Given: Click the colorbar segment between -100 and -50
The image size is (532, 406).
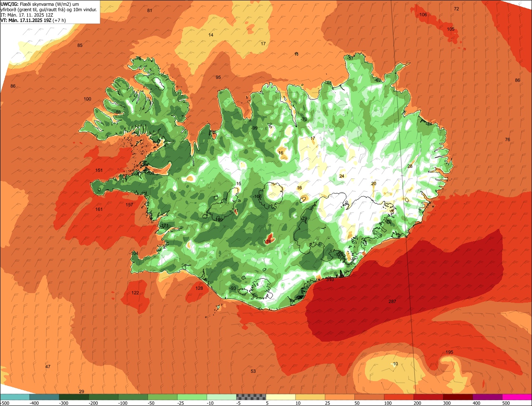Looking at the screenshot, I should tap(133, 396).
